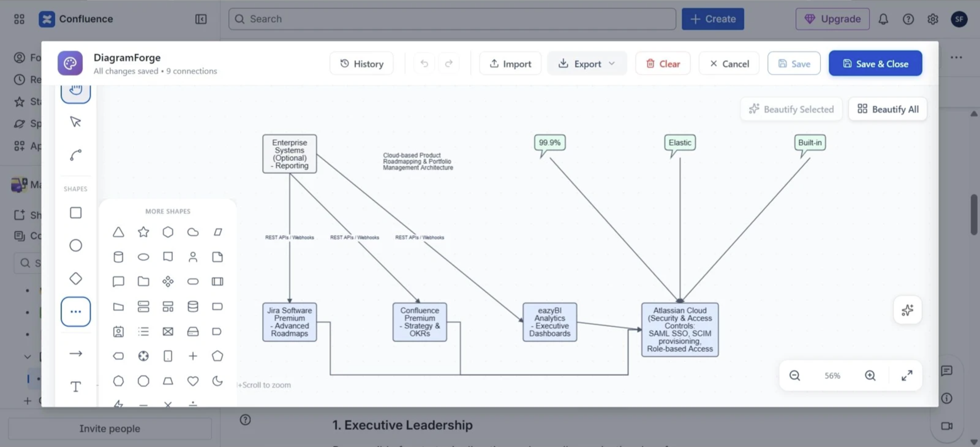
Task: Add a bulleted list shape
Action: coord(143,331)
